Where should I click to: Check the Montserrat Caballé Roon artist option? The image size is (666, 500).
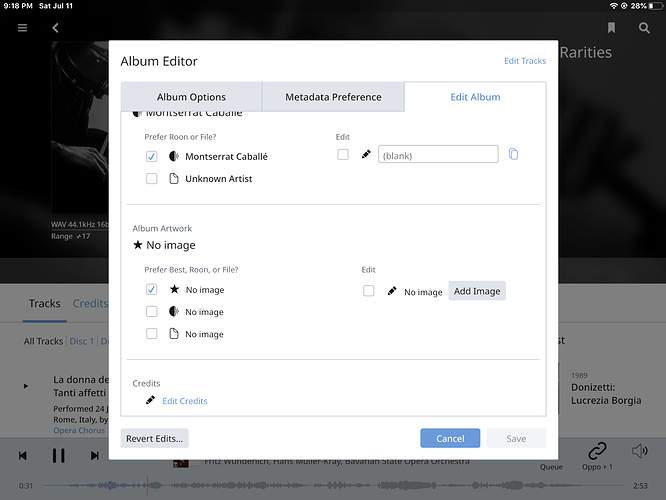click(x=152, y=156)
